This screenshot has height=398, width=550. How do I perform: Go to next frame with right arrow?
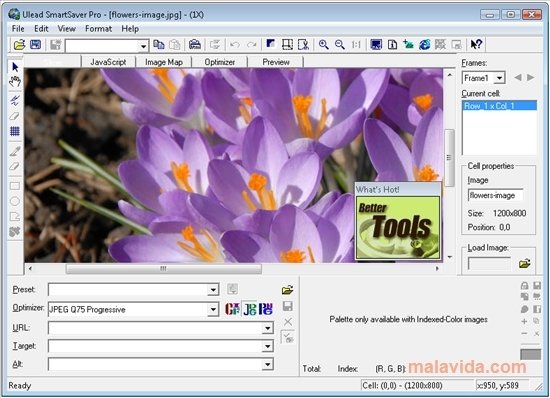pos(530,77)
